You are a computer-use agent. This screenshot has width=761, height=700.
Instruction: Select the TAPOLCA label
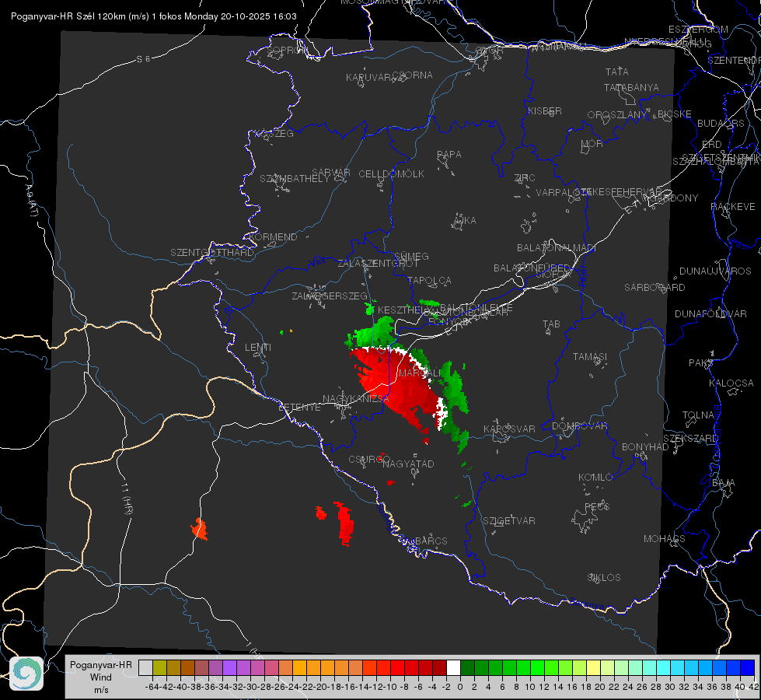click(x=430, y=280)
